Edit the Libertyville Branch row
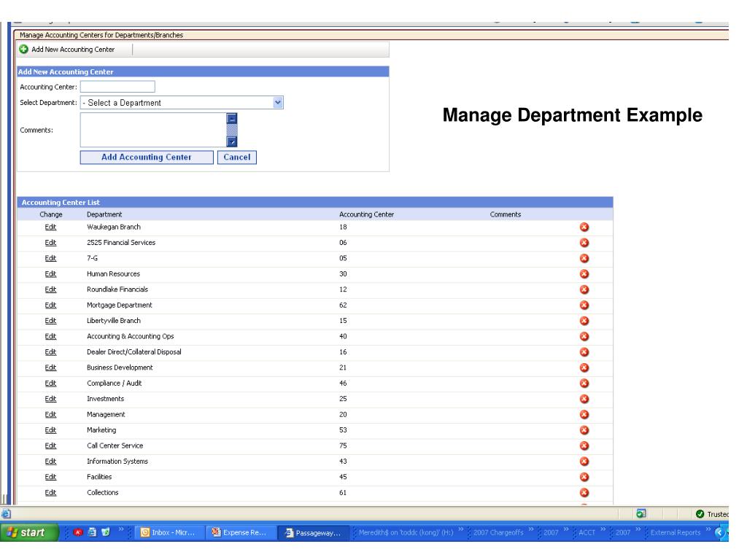 click(50, 321)
